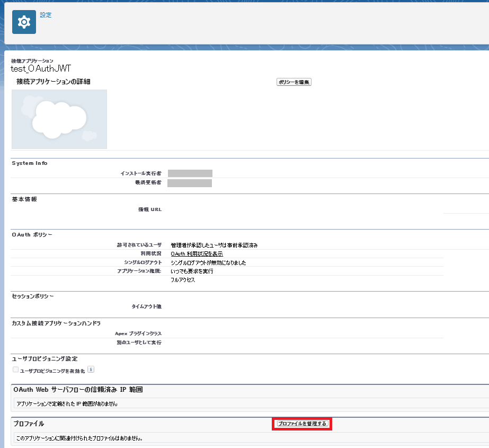
Task: Click the redacted インストール実行者 user value
Action: 190,173
